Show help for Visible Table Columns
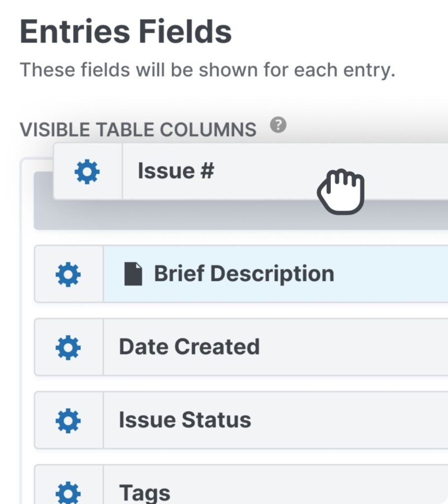This screenshot has height=504, width=448. coord(278,125)
